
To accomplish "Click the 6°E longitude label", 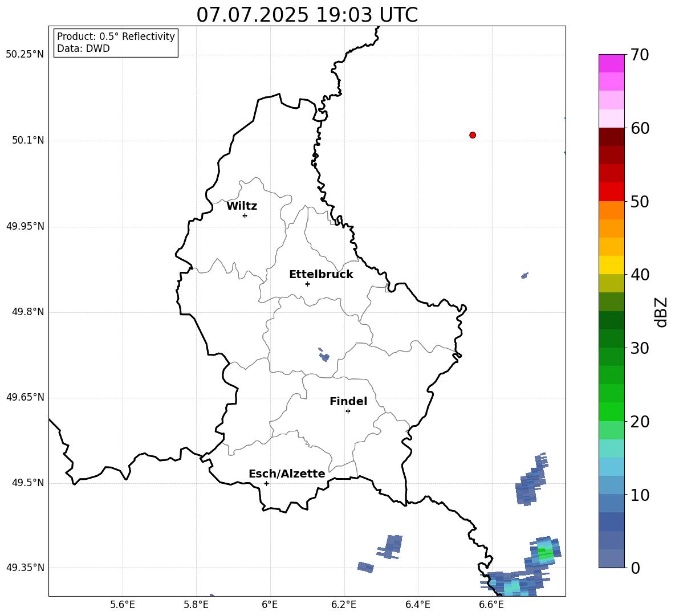I will pyautogui.click(x=270, y=605).
